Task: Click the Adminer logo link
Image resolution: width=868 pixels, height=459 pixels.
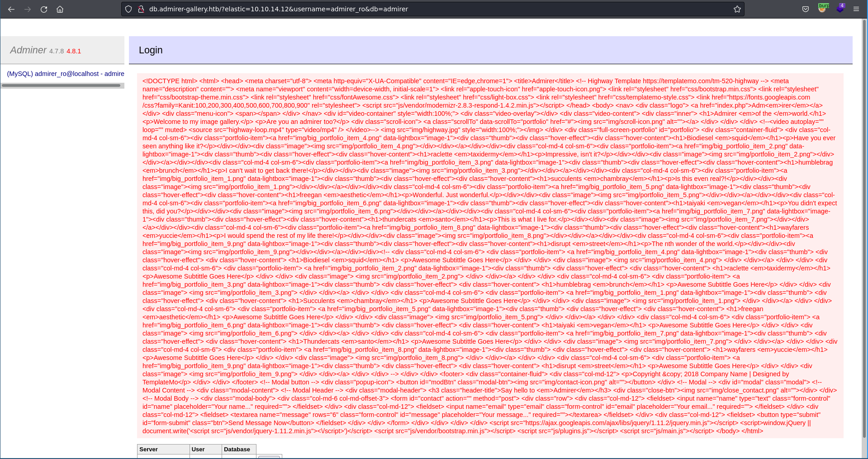Action: pyautogui.click(x=28, y=50)
